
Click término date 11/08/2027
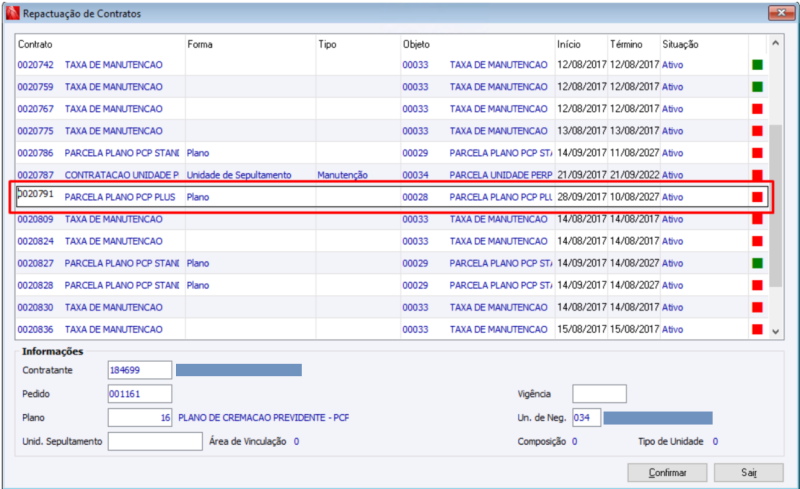click(x=634, y=153)
